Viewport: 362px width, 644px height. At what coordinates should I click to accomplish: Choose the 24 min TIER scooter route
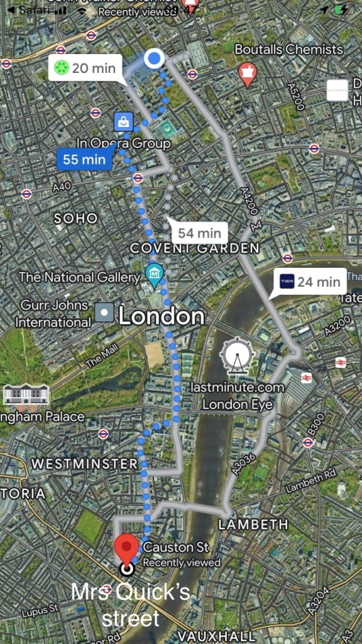(x=311, y=282)
